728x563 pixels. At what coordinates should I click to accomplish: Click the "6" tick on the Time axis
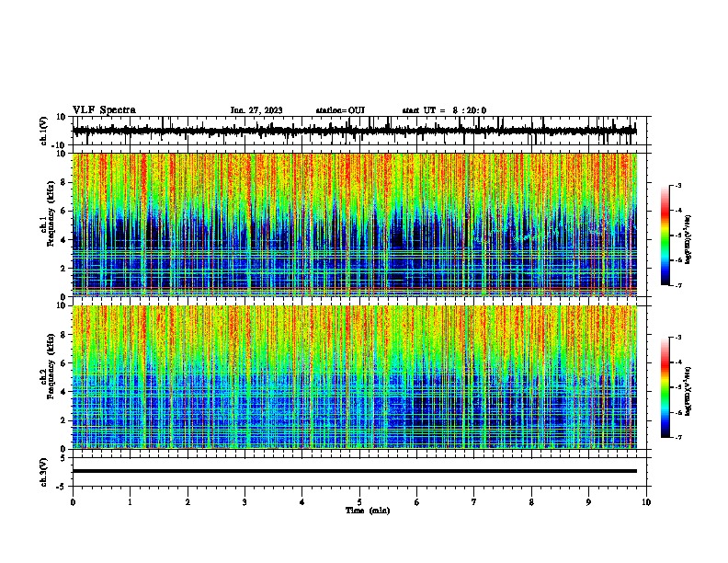click(417, 502)
